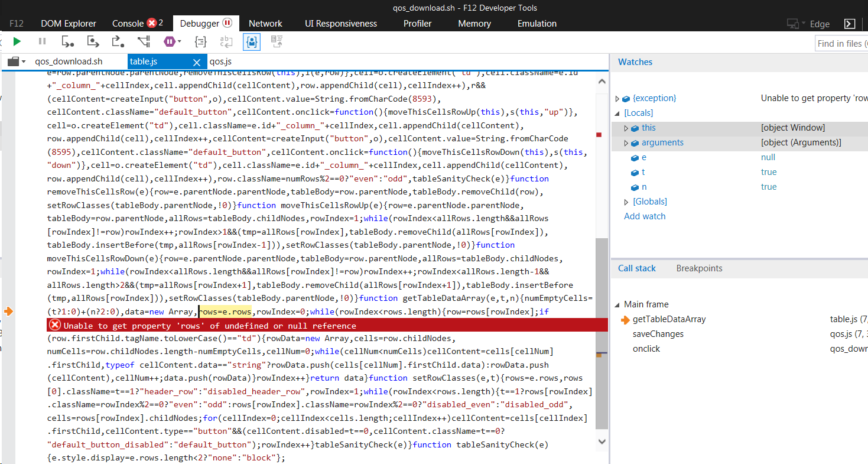The image size is (868, 464).
Task: Click the orange execution arrow in gutter
Action: coord(9,311)
